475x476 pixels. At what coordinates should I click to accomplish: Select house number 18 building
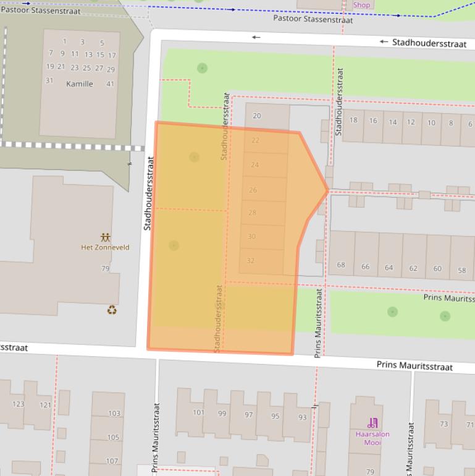[x=353, y=120]
